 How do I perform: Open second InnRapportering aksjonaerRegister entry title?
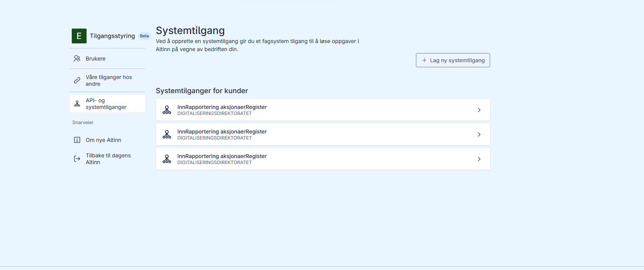click(x=222, y=131)
